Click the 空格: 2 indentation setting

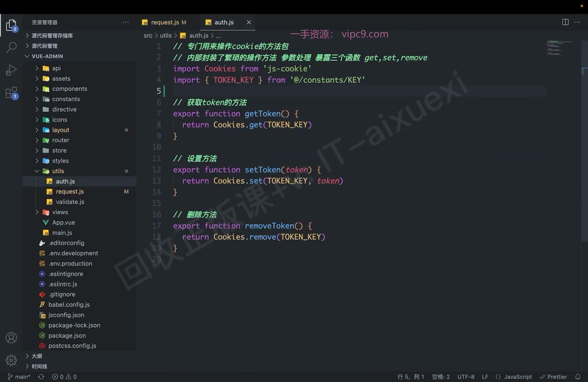[441, 377]
